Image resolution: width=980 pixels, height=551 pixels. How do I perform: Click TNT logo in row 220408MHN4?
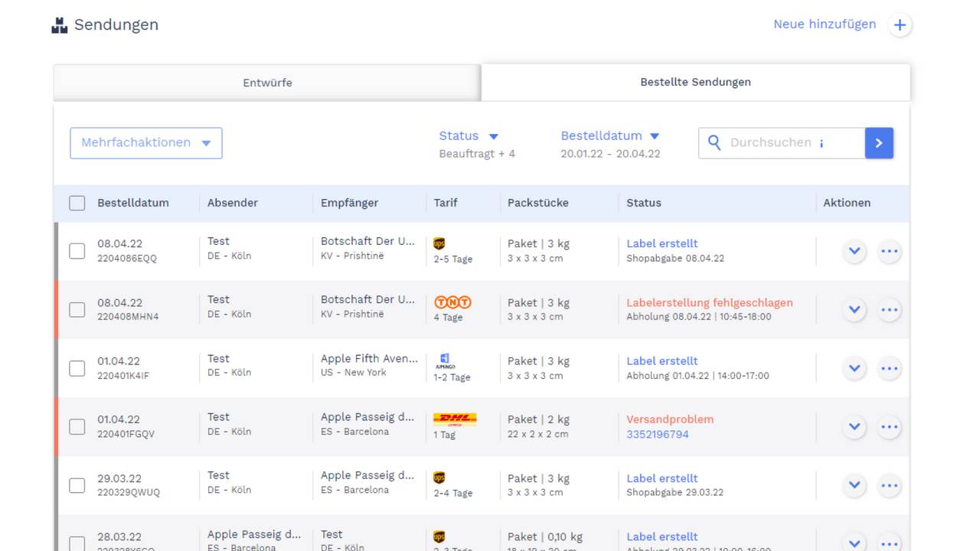452,302
